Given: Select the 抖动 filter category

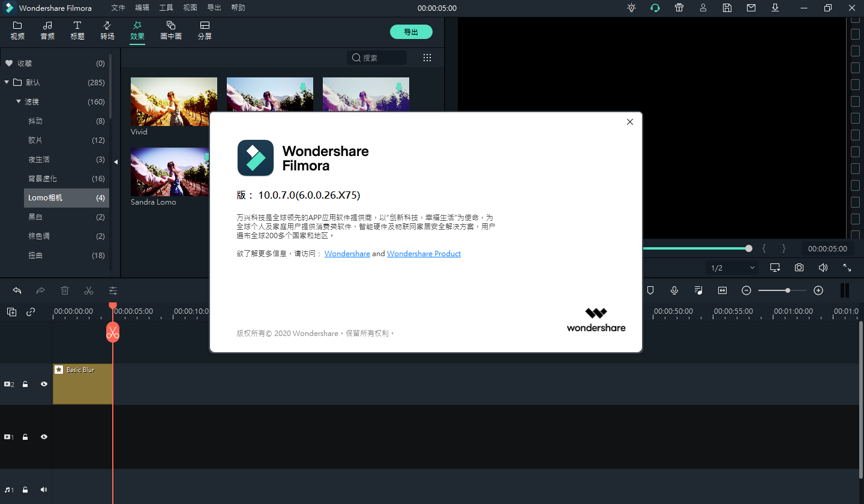Looking at the screenshot, I should coord(66,121).
